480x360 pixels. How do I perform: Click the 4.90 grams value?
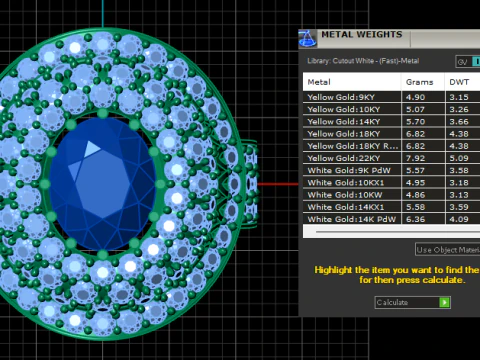point(415,97)
